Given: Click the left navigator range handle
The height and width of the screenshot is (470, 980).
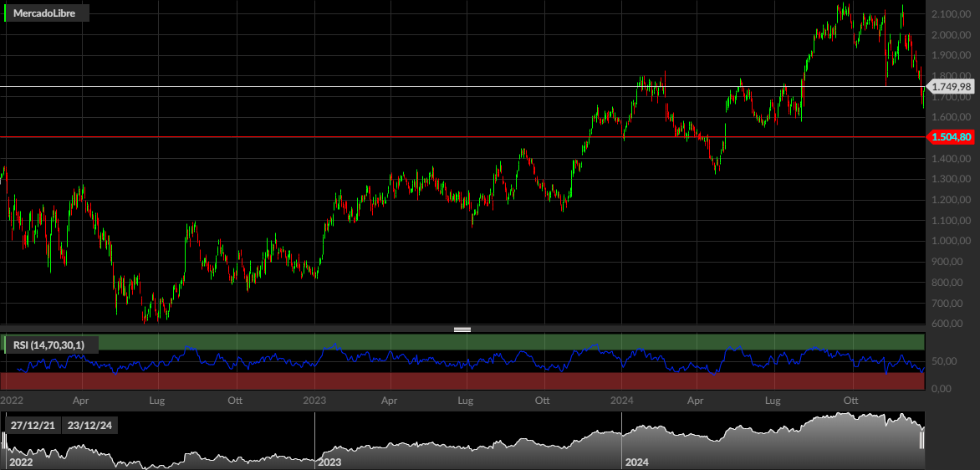Looking at the screenshot, I should (4, 442).
